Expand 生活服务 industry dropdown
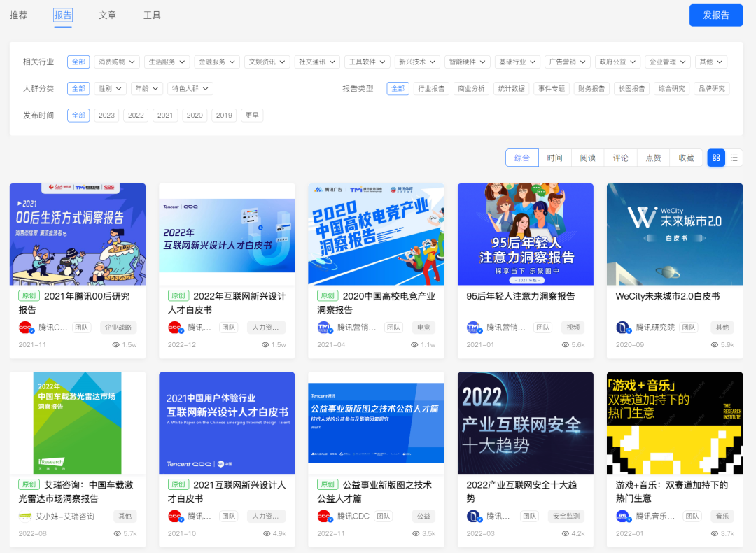This screenshot has height=553, width=756. (x=167, y=62)
